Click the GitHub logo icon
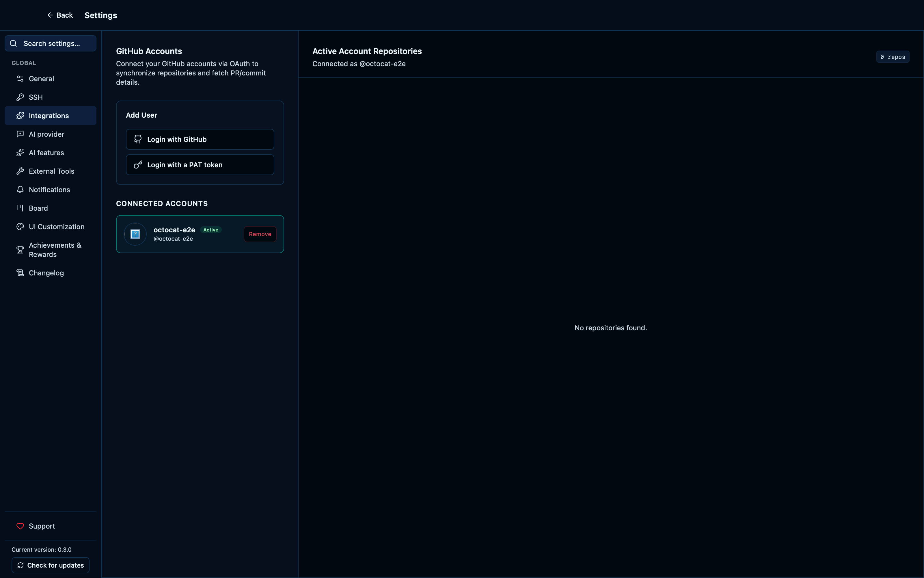 coord(138,139)
